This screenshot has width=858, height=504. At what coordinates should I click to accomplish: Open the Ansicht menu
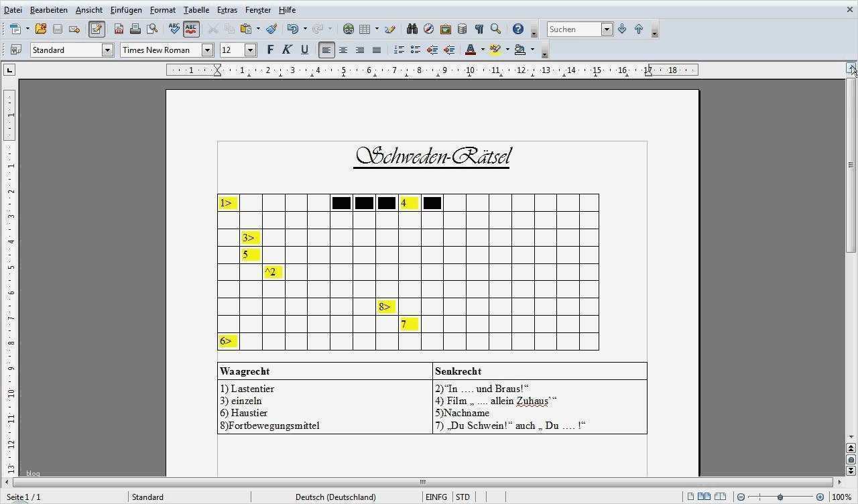coord(89,10)
